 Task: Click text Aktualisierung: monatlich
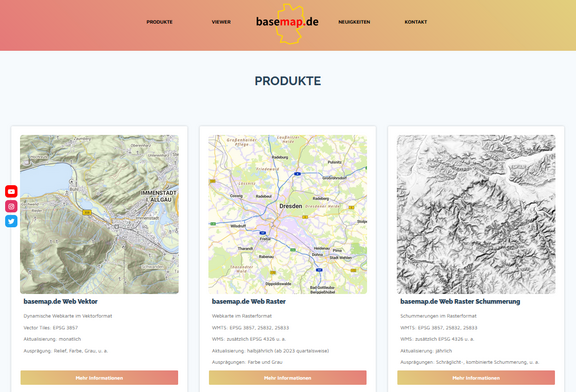[52, 339]
